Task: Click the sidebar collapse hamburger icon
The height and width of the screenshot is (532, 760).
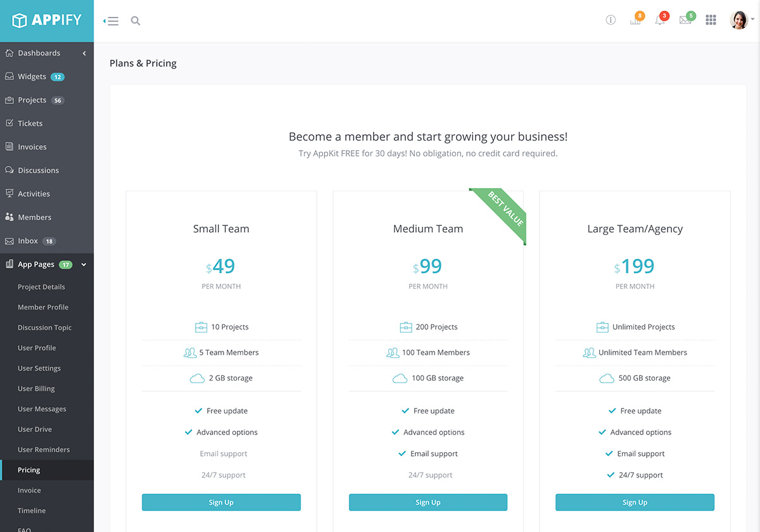Action: click(x=111, y=21)
